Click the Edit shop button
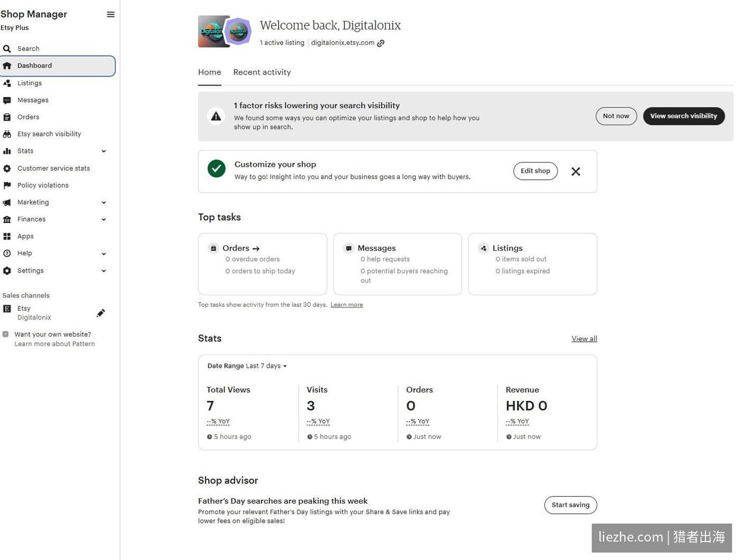 (535, 171)
